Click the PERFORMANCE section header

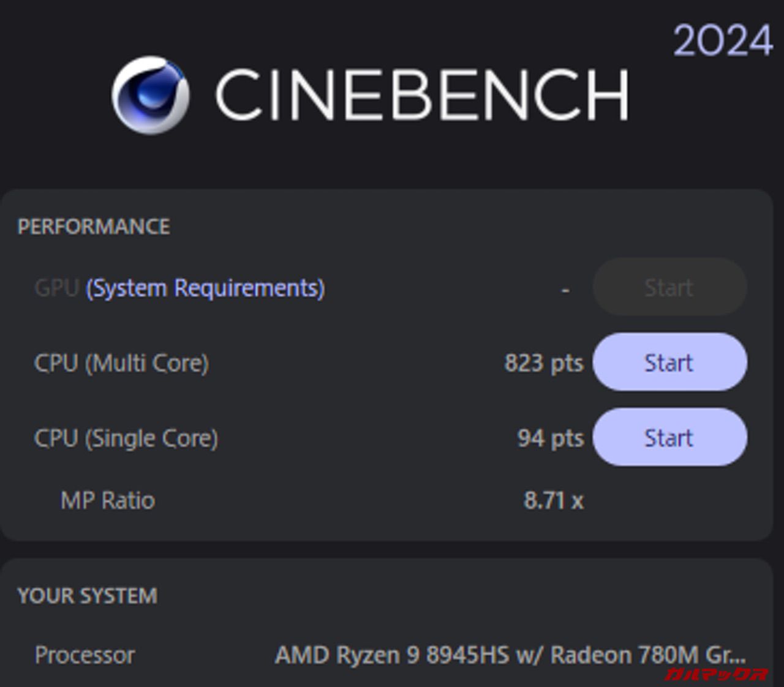(x=94, y=227)
